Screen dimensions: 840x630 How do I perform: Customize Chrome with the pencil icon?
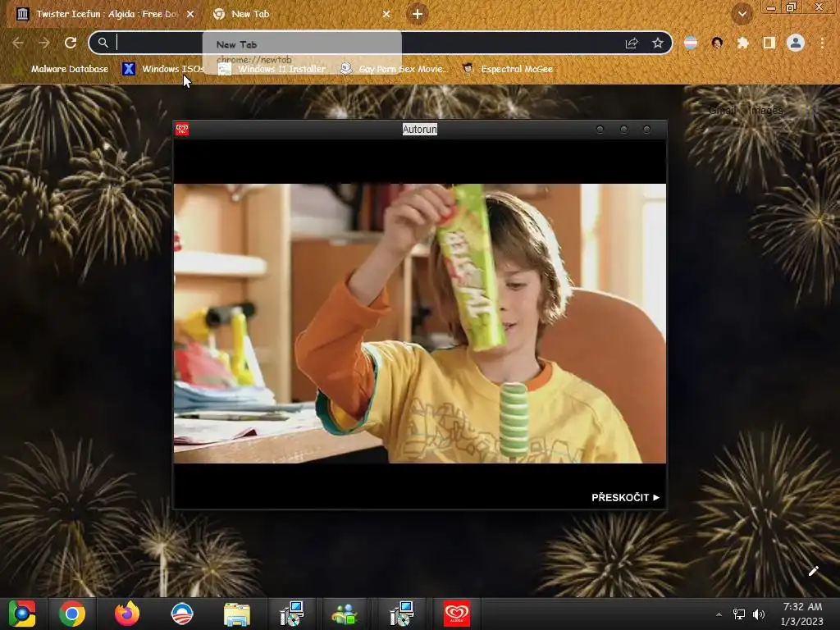[813, 571]
